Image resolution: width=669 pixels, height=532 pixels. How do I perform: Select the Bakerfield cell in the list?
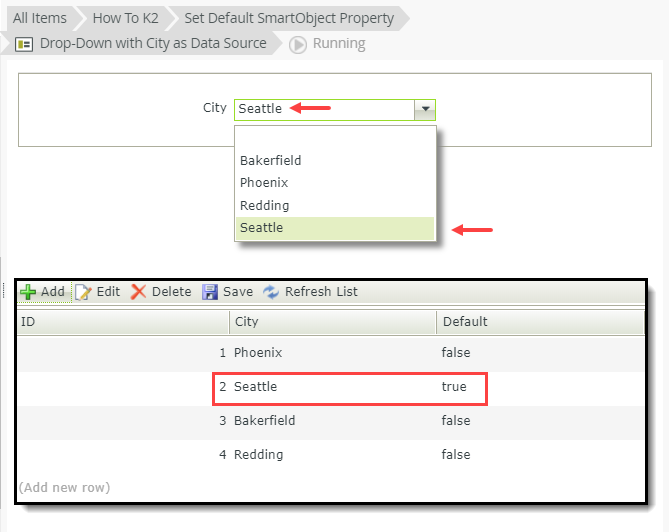265,421
